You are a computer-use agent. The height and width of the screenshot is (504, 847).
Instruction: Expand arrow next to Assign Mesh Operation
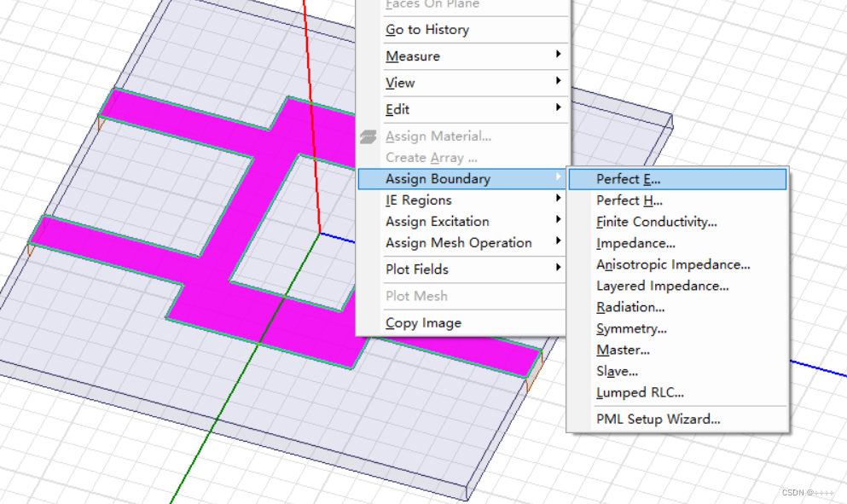click(558, 240)
